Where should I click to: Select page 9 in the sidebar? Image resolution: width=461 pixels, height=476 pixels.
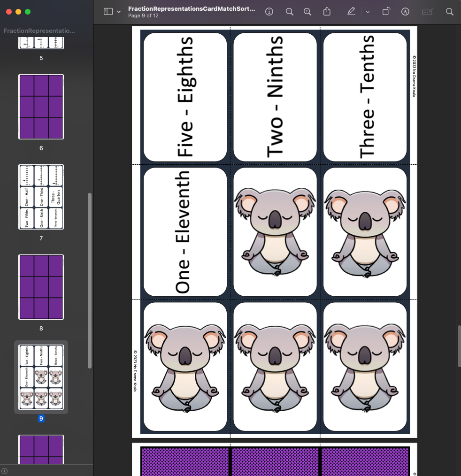click(x=41, y=377)
